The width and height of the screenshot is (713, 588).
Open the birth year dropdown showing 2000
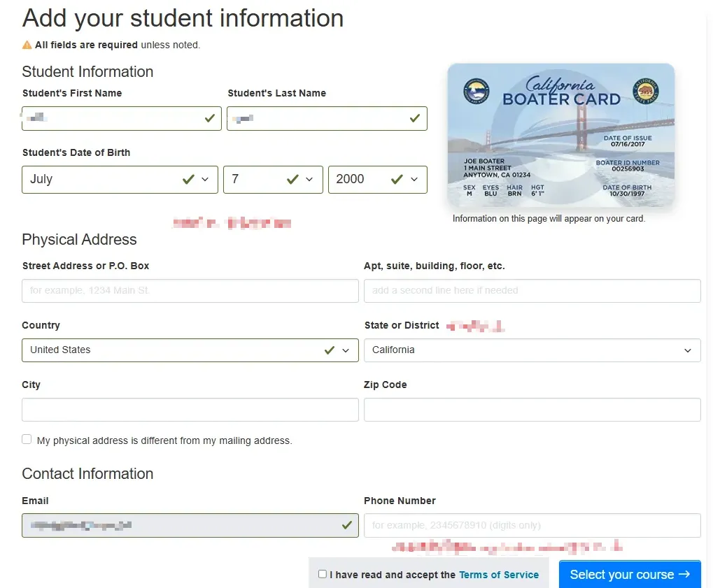(377, 179)
